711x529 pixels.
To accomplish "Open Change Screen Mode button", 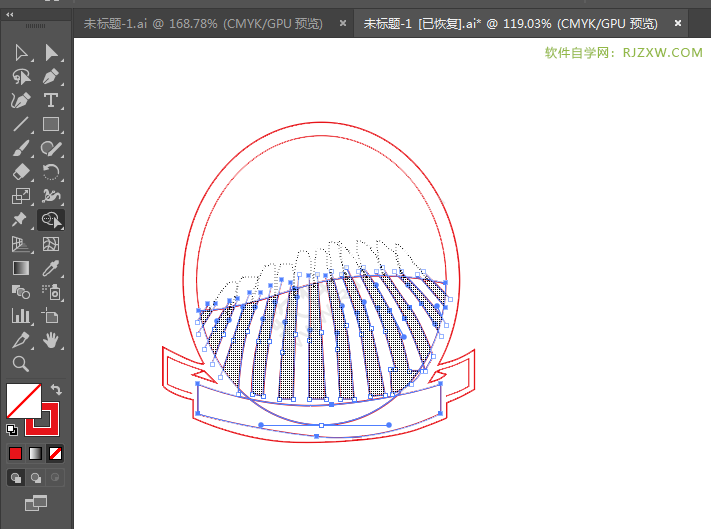I will [36, 503].
